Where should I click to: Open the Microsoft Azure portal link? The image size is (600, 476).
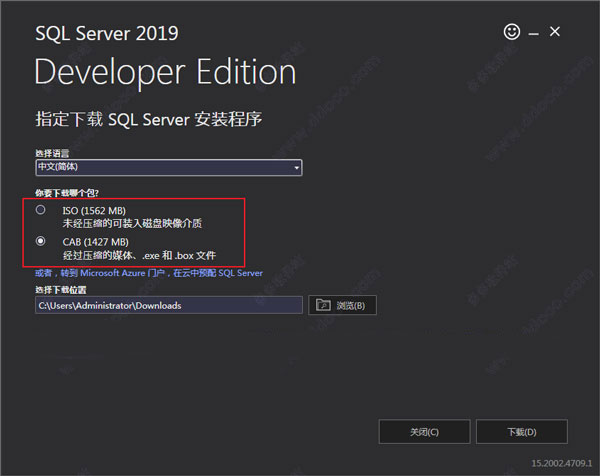coord(149,273)
